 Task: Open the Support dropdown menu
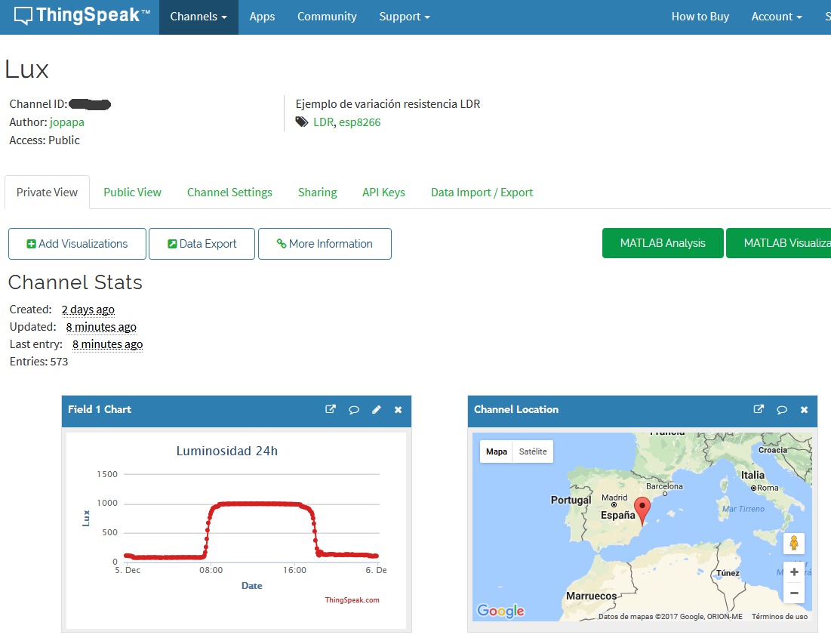pos(404,17)
